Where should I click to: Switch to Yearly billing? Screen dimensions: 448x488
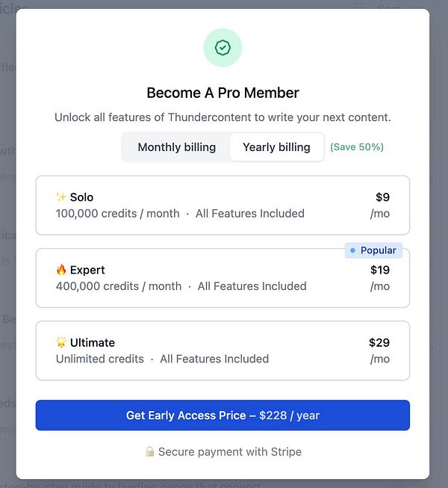tap(276, 147)
